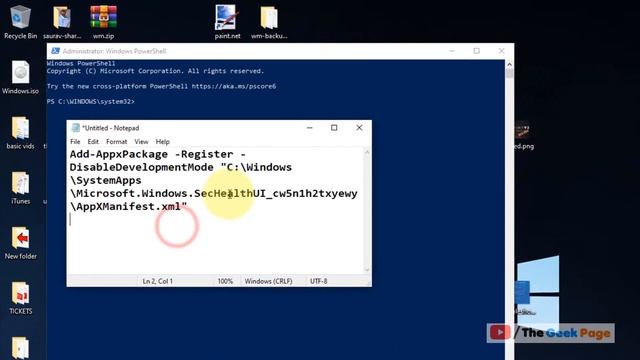Maximize the Notepad window

(x=334, y=128)
